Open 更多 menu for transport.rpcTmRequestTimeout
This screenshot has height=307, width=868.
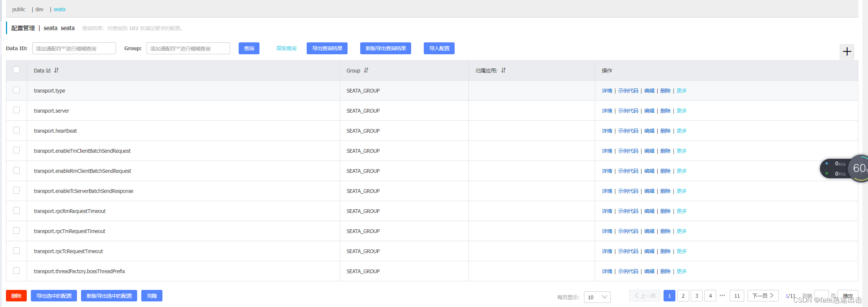(682, 231)
